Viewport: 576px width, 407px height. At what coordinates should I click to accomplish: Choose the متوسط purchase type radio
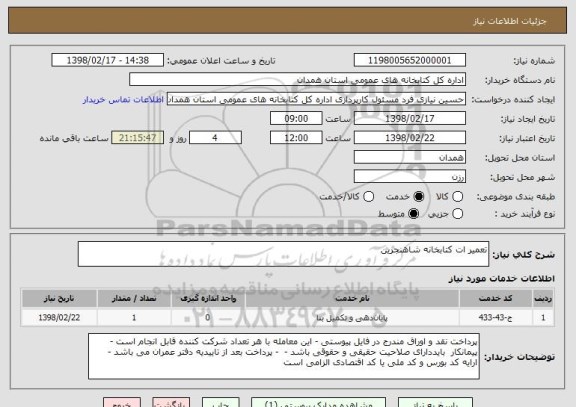413,213
